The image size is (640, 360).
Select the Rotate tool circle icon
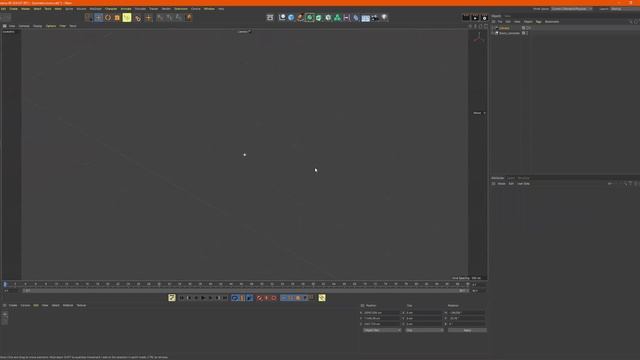click(x=108, y=18)
